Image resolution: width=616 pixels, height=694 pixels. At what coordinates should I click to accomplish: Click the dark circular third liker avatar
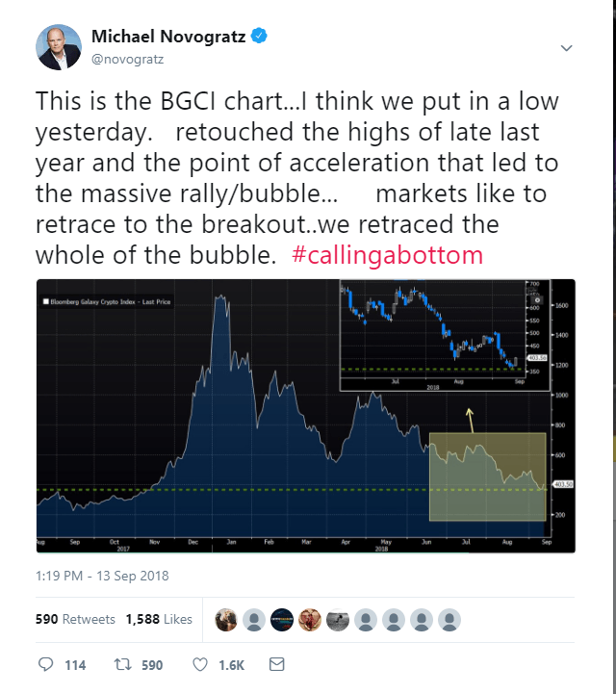281,619
